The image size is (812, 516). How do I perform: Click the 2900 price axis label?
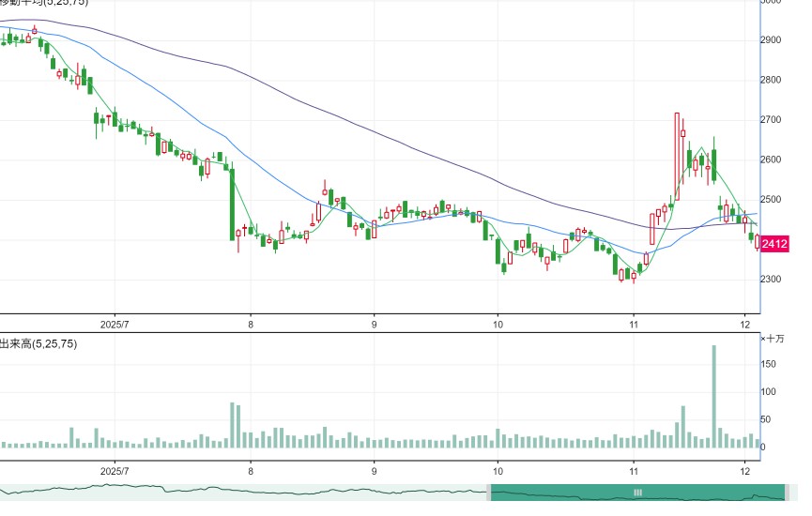[x=771, y=39]
